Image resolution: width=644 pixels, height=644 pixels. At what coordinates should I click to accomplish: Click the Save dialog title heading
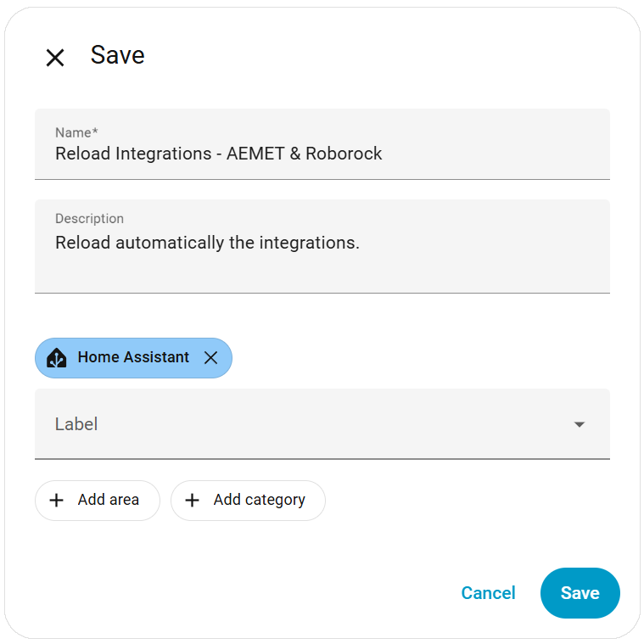click(x=117, y=55)
